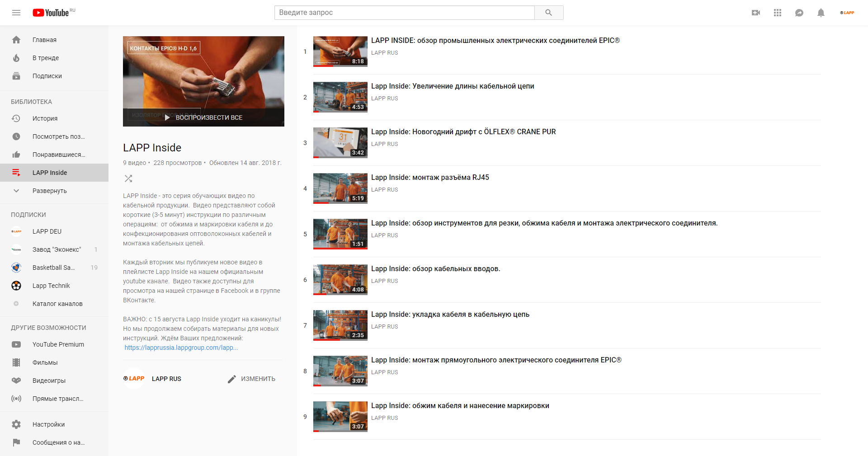868x456 pixels.
Task: Click the Подписки subscriptions icon
Action: point(16,76)
